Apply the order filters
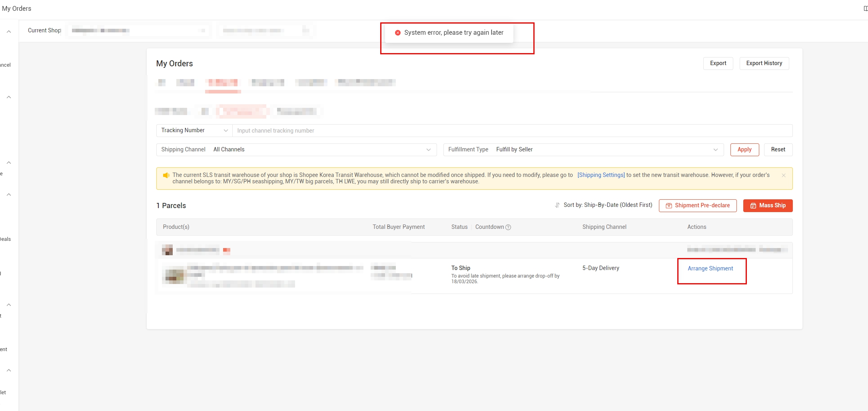Image resolution: width=868 pixels, height=411 pixels. 744,150
